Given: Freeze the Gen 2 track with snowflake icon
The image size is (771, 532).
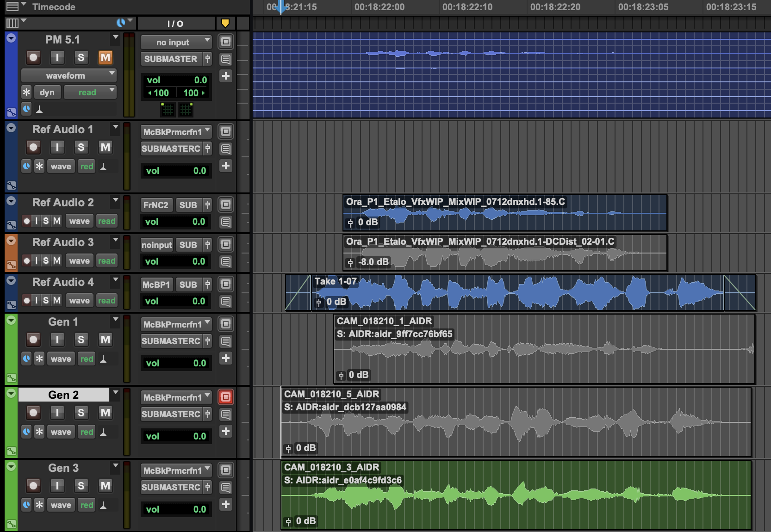Looking at the screenshot, I should click(x=39, y=432).
